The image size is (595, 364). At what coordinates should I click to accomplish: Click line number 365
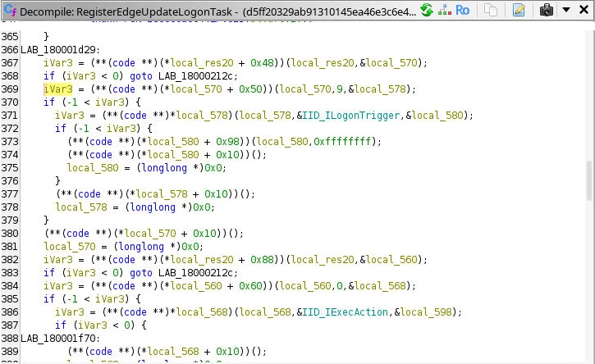10,37
